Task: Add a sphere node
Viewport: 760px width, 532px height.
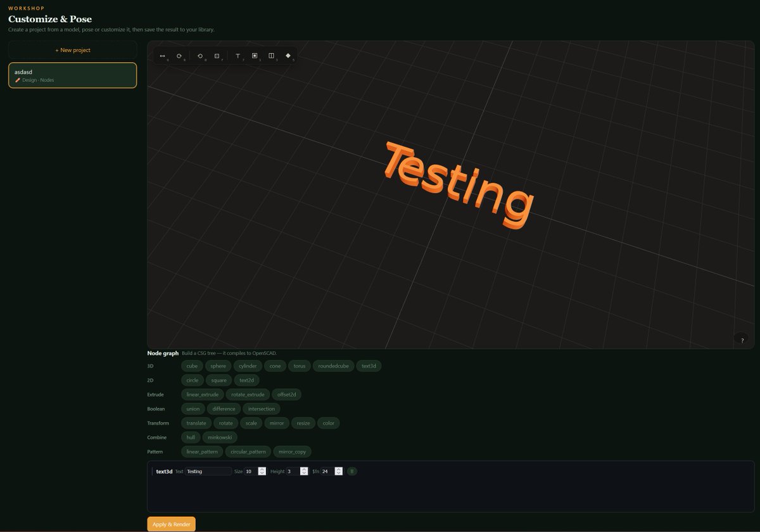Action: point(218,366)
